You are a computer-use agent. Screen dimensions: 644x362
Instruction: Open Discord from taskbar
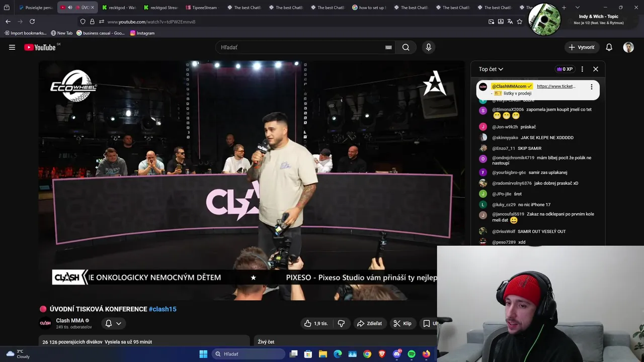point(397,354)
